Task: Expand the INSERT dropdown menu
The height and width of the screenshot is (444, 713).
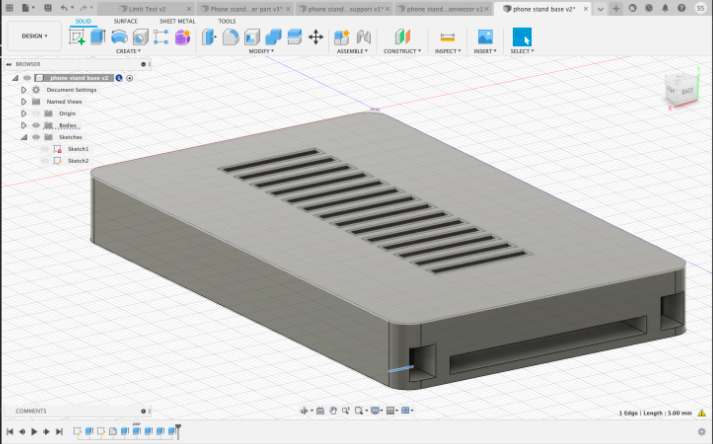Action: (485, 51)
